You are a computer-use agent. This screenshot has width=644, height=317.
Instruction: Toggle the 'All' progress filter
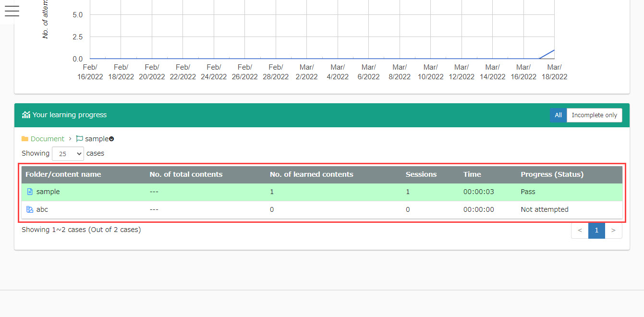click(x=558, y=115)
